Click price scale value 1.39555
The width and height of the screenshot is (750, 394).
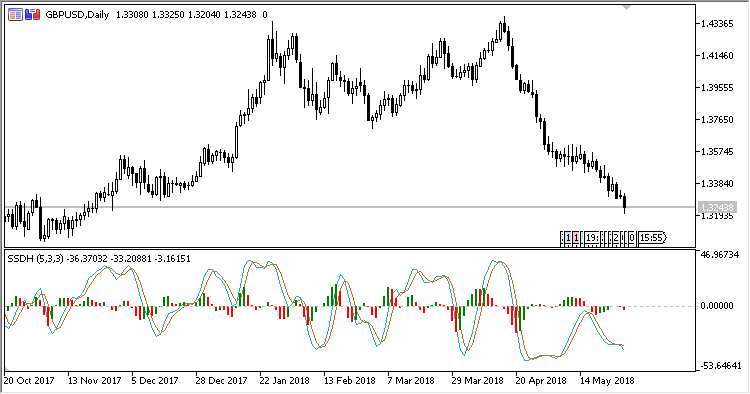click(x=717, y=88)
